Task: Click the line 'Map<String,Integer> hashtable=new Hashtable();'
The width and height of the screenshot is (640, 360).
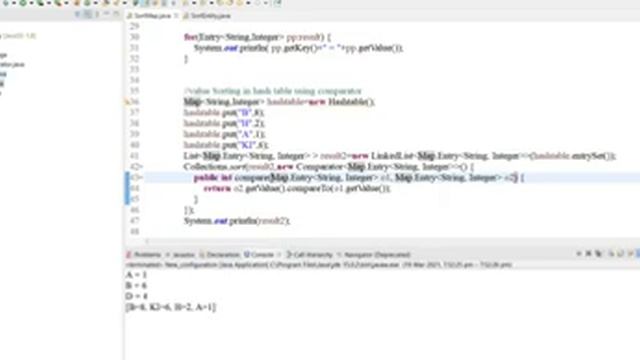Action: pyautogui.click(x=279, y=102)
